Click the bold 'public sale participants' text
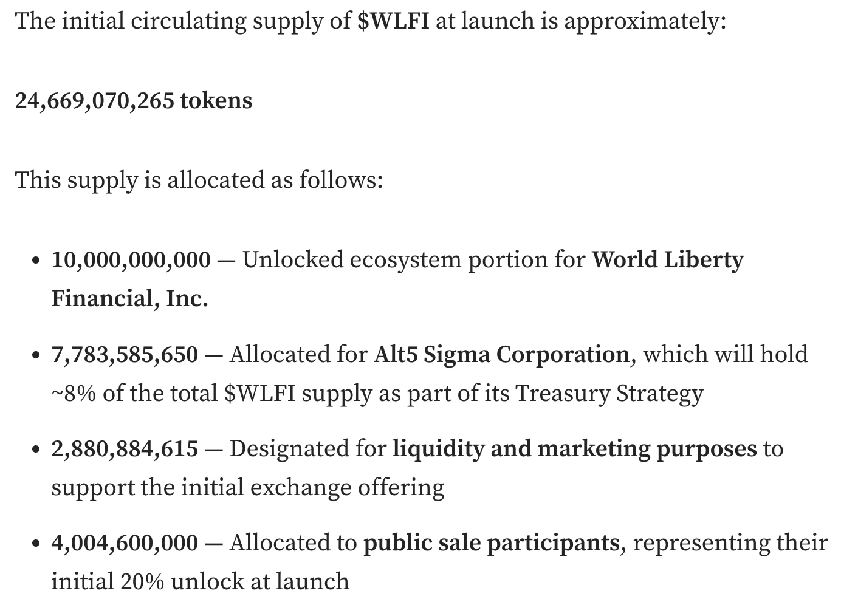 [x=491, y=542]
